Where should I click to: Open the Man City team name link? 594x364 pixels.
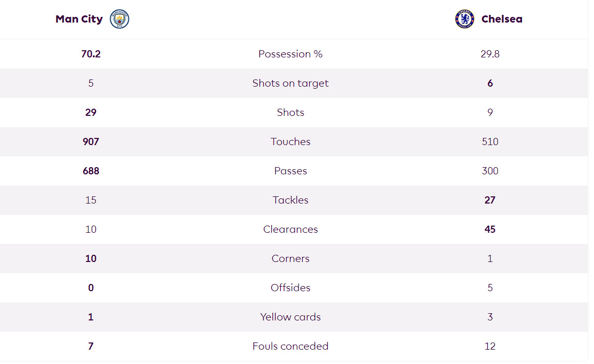(x=79, y=19)
